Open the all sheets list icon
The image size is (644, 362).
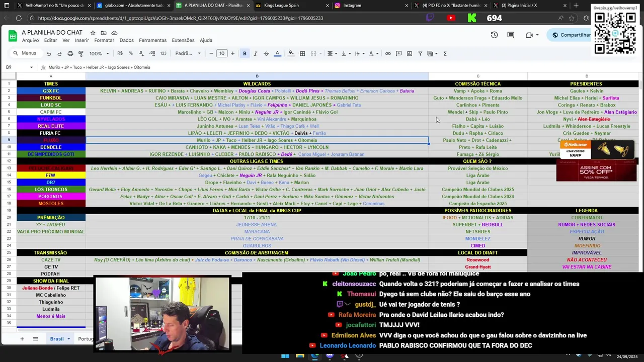coord(35,339)
